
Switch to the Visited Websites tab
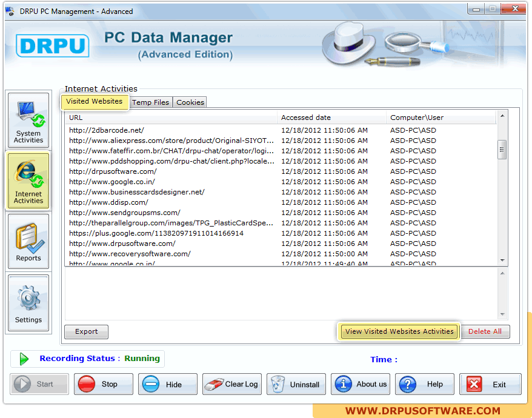[x=95, y=101]
